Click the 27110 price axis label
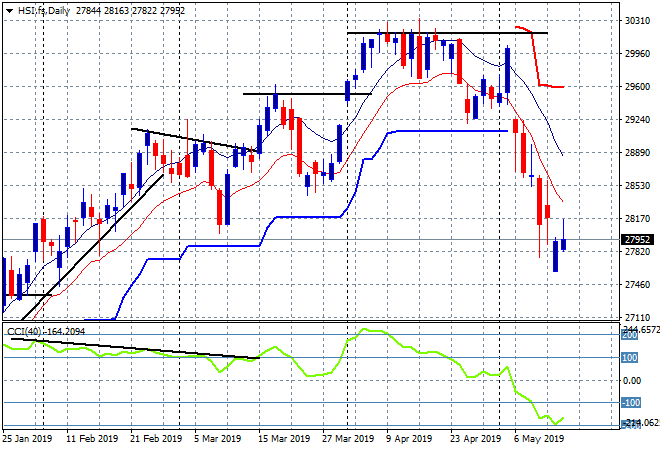 point(637,317)
